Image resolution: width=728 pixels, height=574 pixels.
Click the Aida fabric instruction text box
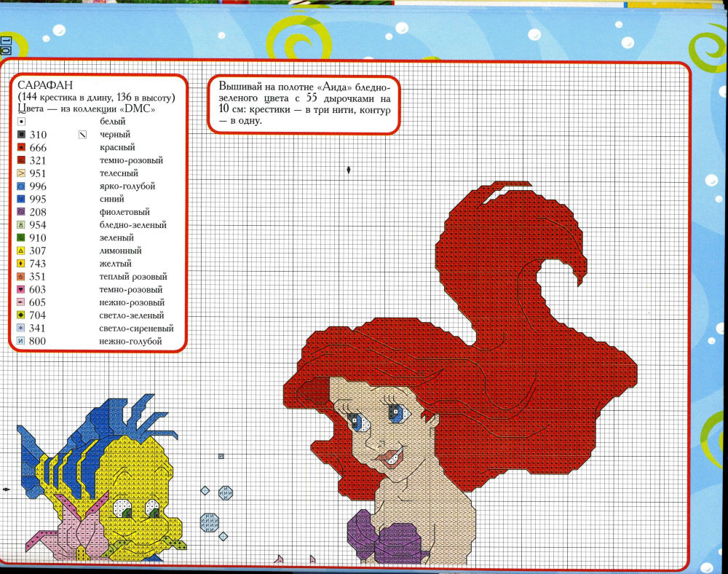point(304,103)
